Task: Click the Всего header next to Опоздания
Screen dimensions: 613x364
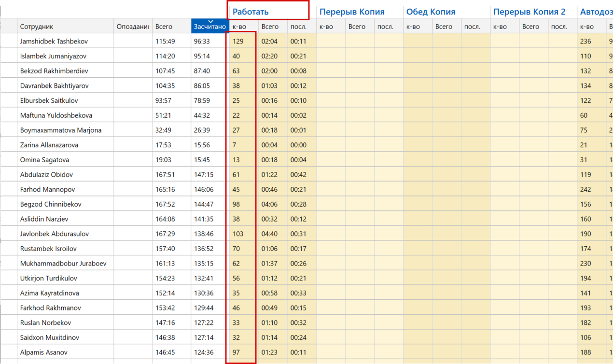Action: tap(171, 27)
